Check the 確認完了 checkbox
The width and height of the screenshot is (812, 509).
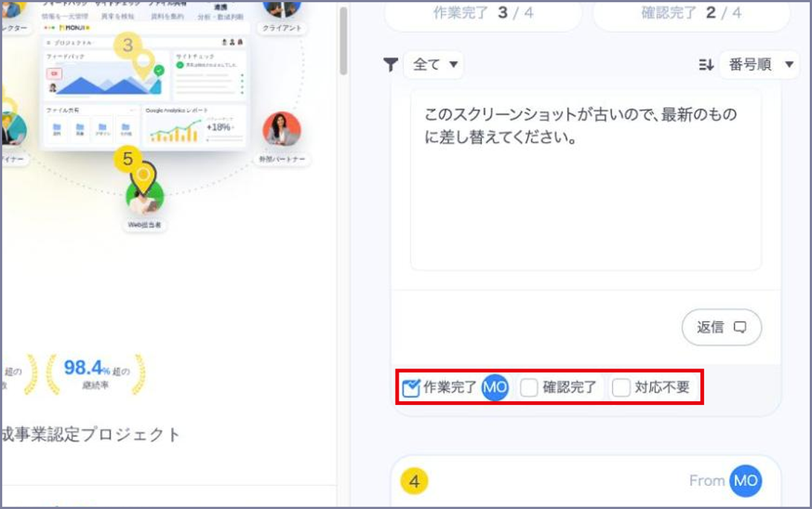coord(529,387)
